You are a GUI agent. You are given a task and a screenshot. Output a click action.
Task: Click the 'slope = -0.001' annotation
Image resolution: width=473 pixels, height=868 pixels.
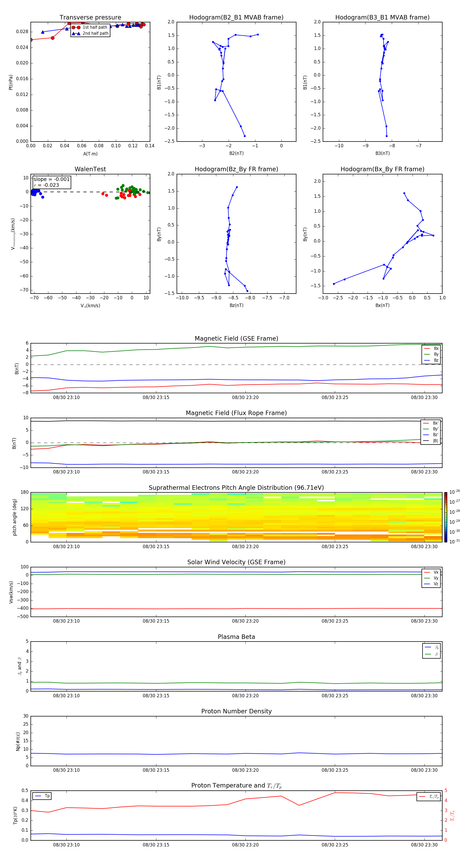tap(52, 179)
